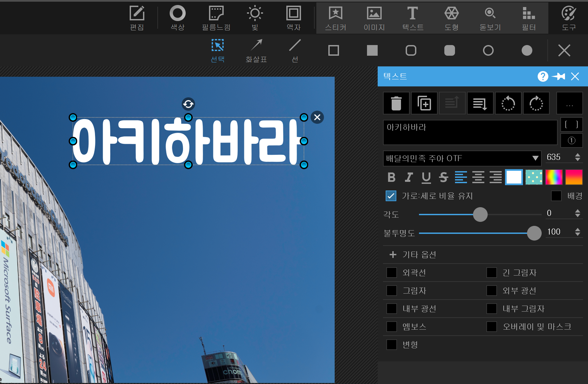Viewport: 588px width, 384px height.
Task: Close the shape toolbar with X
Action: click(564, 51)
